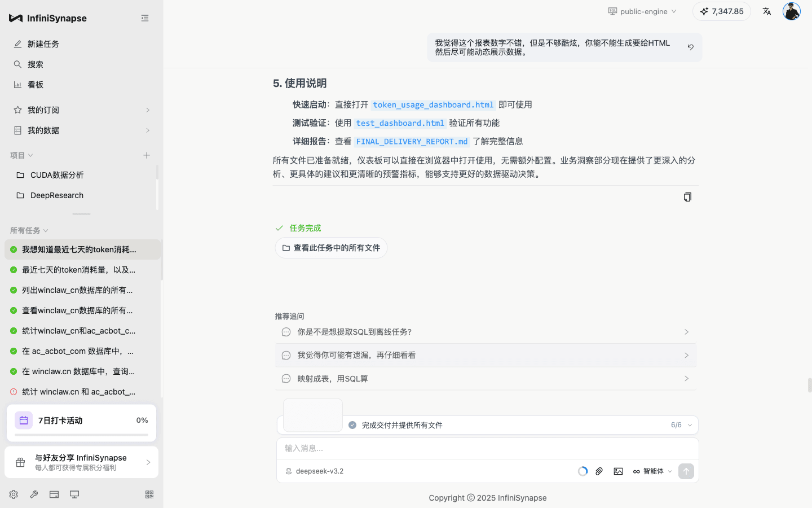Viewport: 812px width, 508px height.
Task: Click the 7日打卡活动 progress card showing 0%
Action: [x=81, y=422]
